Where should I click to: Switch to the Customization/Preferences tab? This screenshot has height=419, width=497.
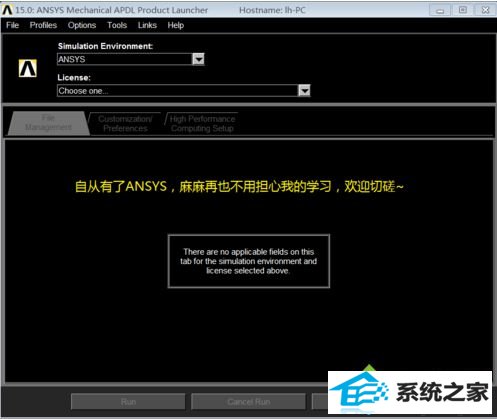(x=125, y=124)
